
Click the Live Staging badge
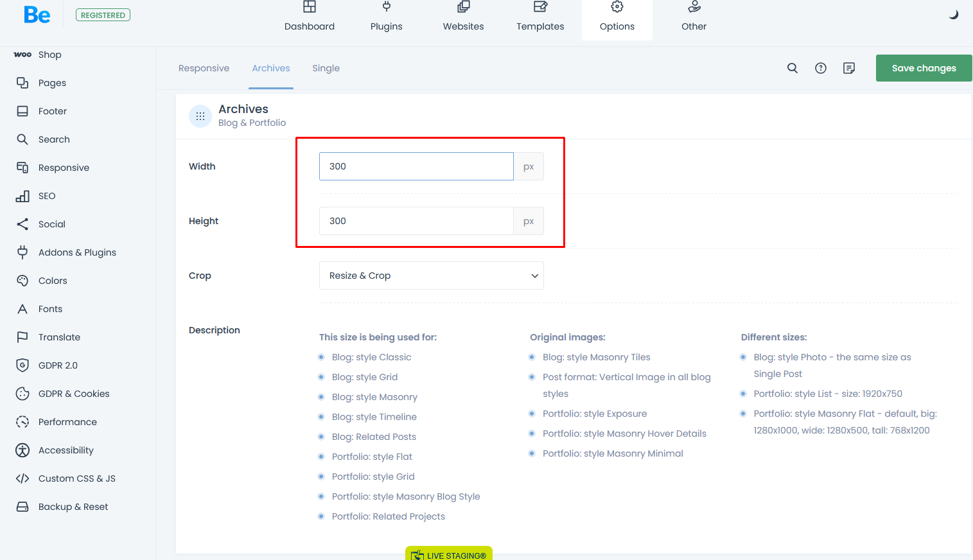[449, 554]
